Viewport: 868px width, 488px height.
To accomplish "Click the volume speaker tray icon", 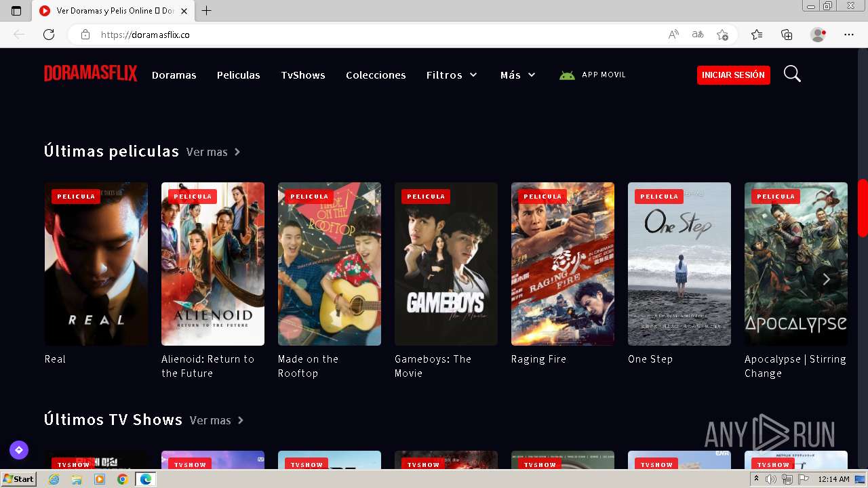I will click(x=771, y=479).
